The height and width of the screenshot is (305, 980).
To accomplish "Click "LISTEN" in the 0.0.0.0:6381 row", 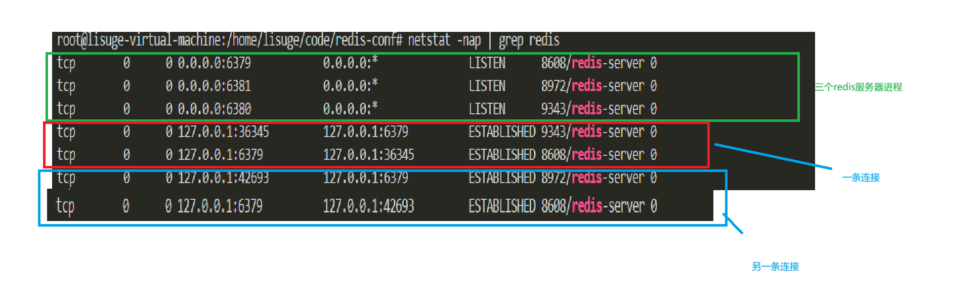I will pos(487,85).
